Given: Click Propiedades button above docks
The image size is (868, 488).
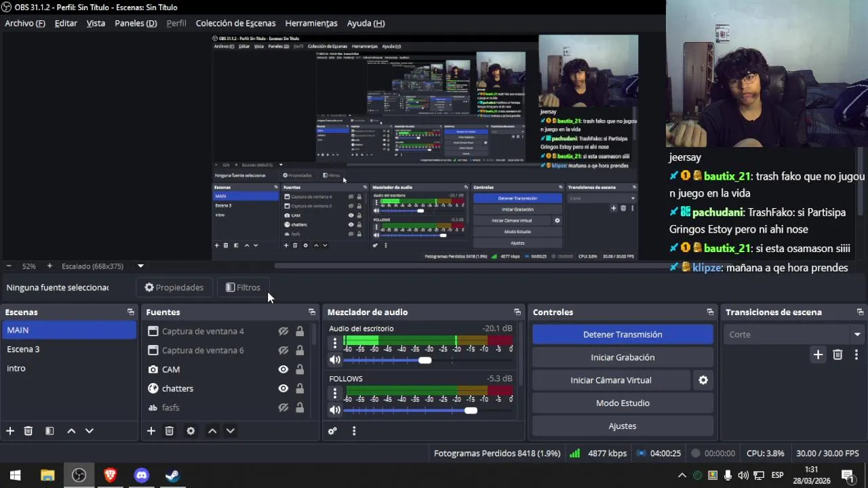Looking at the screenshot, I should pos(174,287).
